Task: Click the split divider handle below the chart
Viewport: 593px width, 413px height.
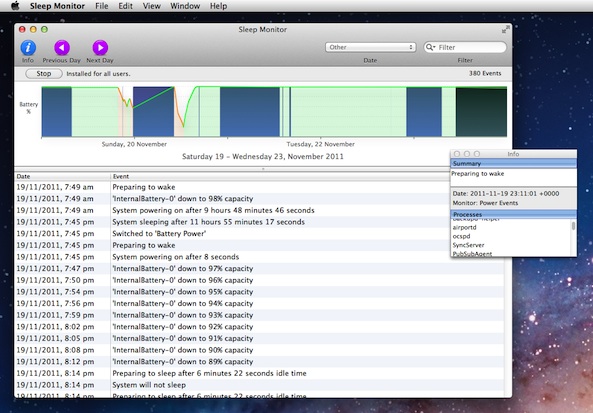Action: click(263, 169)
